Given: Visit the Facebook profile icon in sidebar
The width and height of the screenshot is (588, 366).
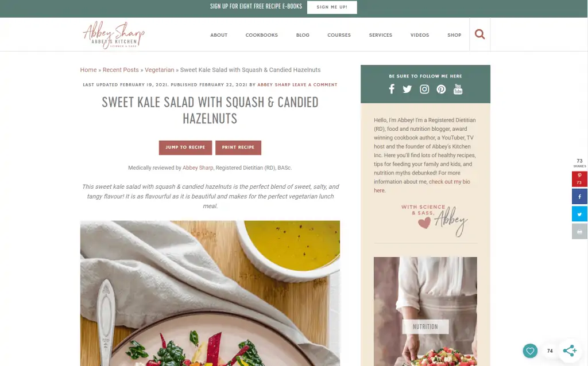Looking at the screenshot, I should pos(392,89).
